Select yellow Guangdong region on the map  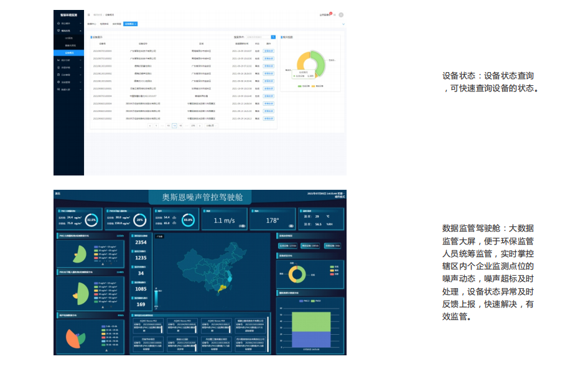pyautogui.click(x=223, y=288)
